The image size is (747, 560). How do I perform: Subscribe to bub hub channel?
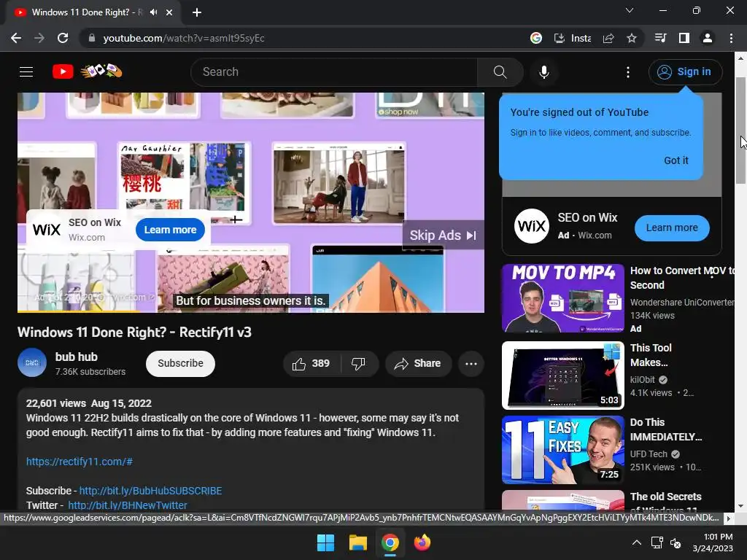coord(180,364)
